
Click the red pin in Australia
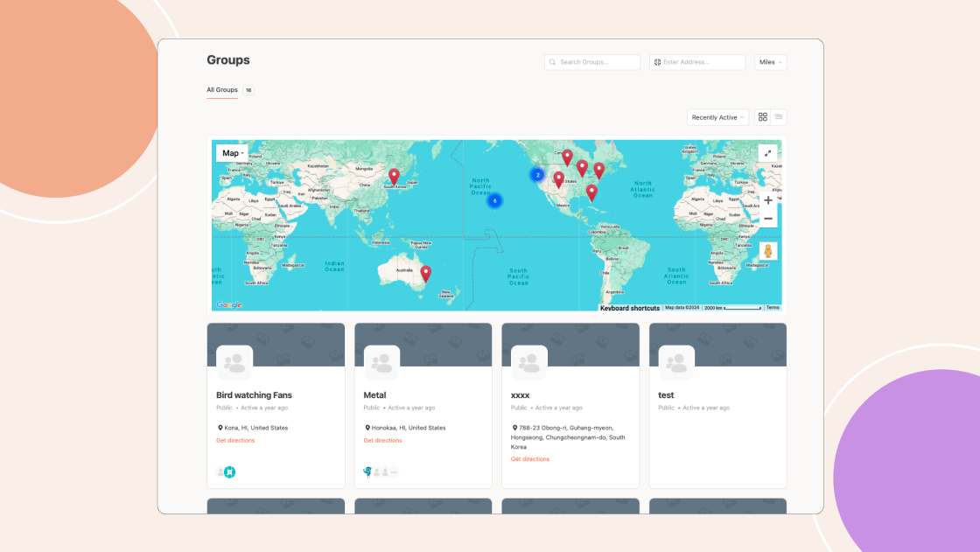[425, 273]
